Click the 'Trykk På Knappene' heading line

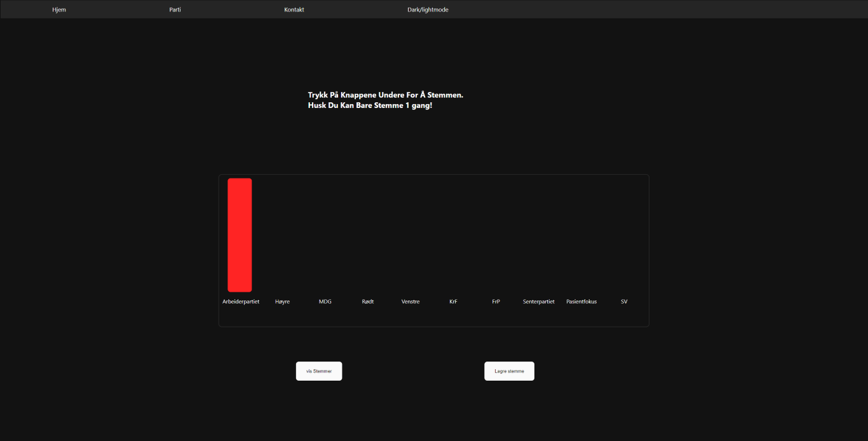[x=385, y=95]
